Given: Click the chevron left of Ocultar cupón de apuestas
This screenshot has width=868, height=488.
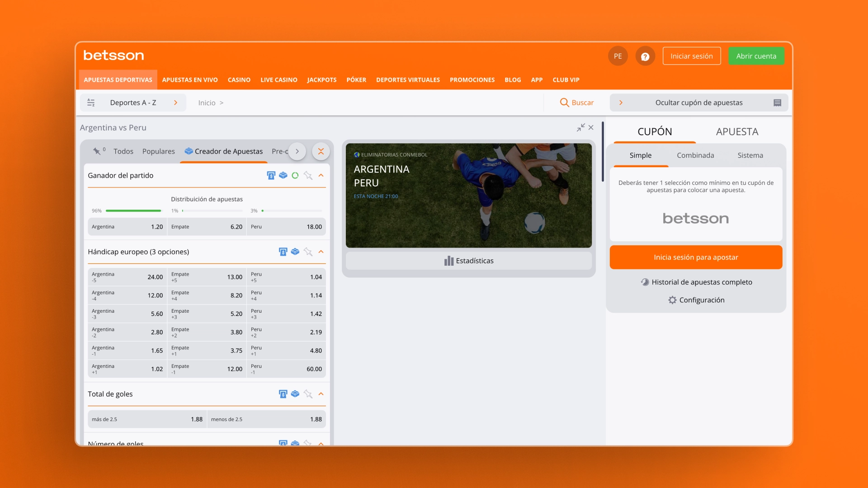Looking at the screenshot, I should tap(621, 103).
